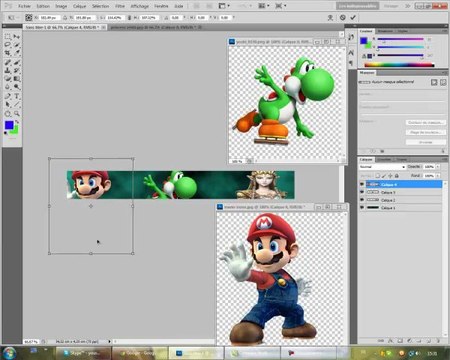Open the Image menu
Viewport: 450px width, 360px height.
click(x=61, y=6)
